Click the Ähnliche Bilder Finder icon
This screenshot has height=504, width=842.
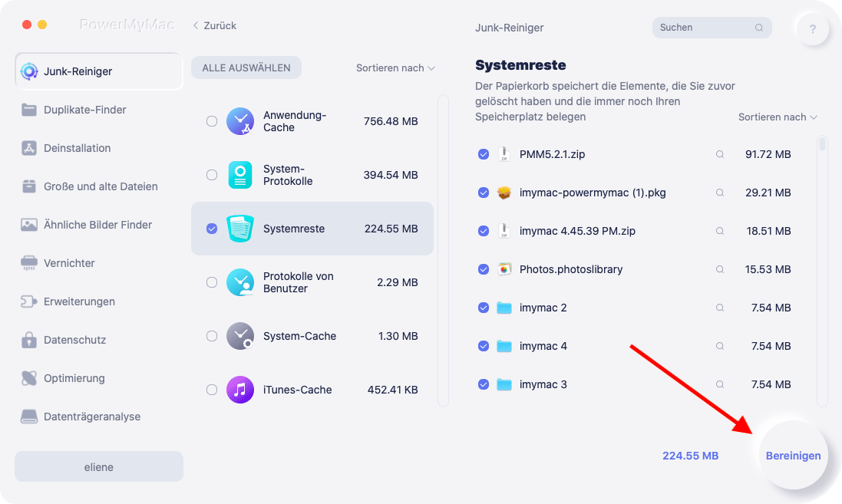[29, 225]
